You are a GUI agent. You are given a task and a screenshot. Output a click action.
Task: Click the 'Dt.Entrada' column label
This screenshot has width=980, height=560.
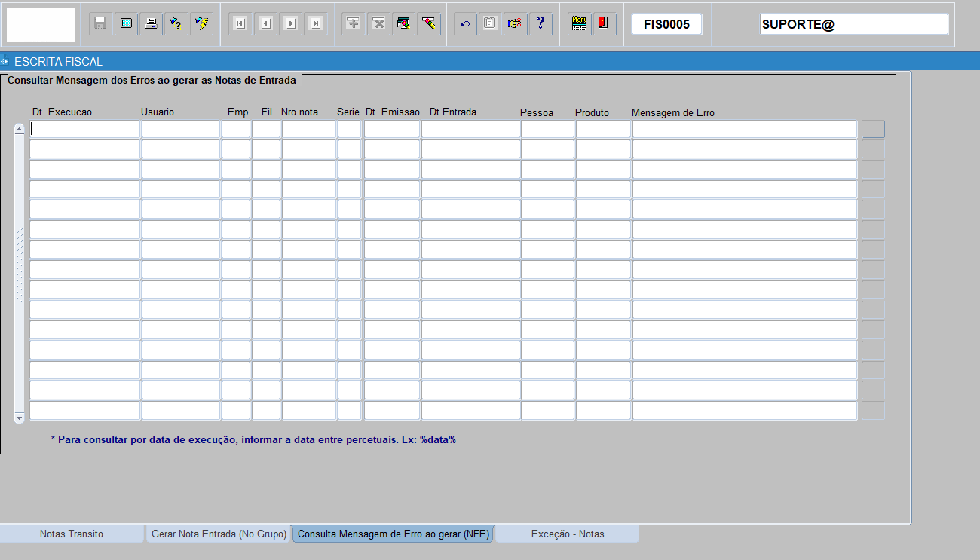(x=453, y=112)
